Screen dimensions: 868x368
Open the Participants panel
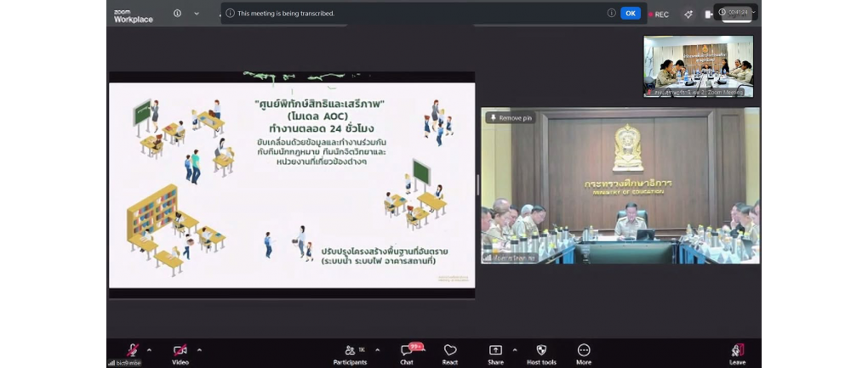click(x=350, y=350)
